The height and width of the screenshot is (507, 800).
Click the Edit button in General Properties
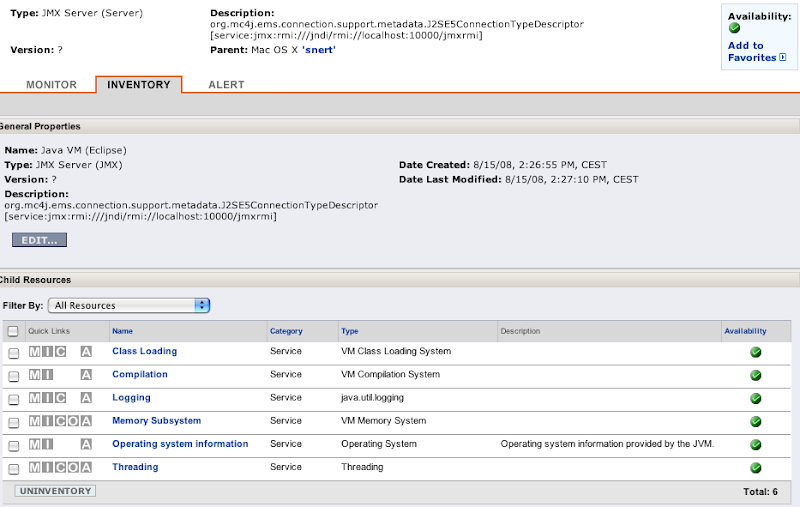tap(40, 241)
